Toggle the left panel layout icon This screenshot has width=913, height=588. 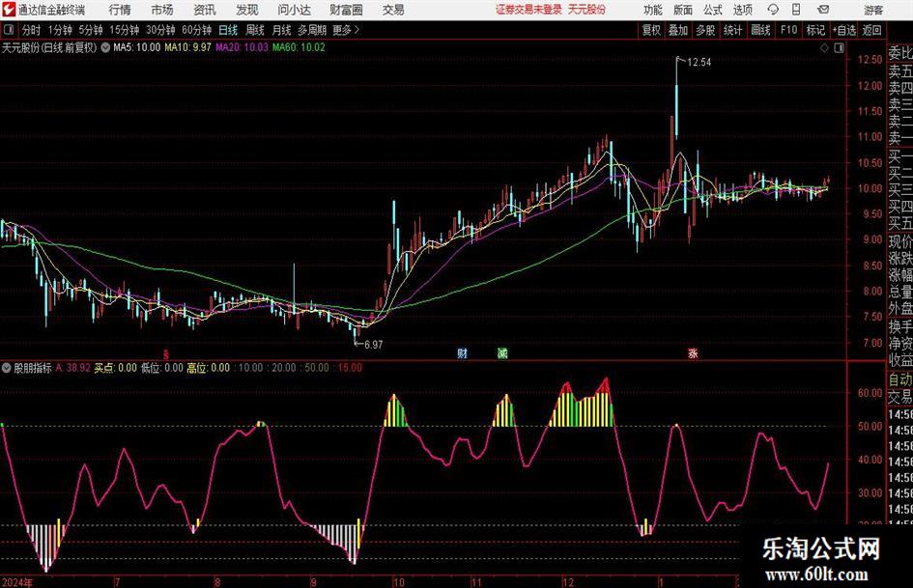pos(8,30)
